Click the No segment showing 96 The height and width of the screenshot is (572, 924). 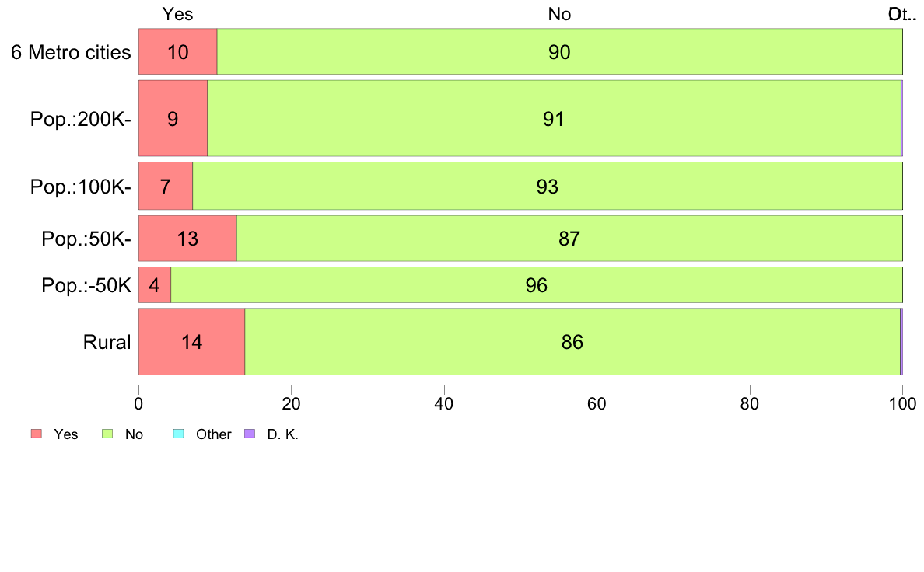(x=536, y=284)
